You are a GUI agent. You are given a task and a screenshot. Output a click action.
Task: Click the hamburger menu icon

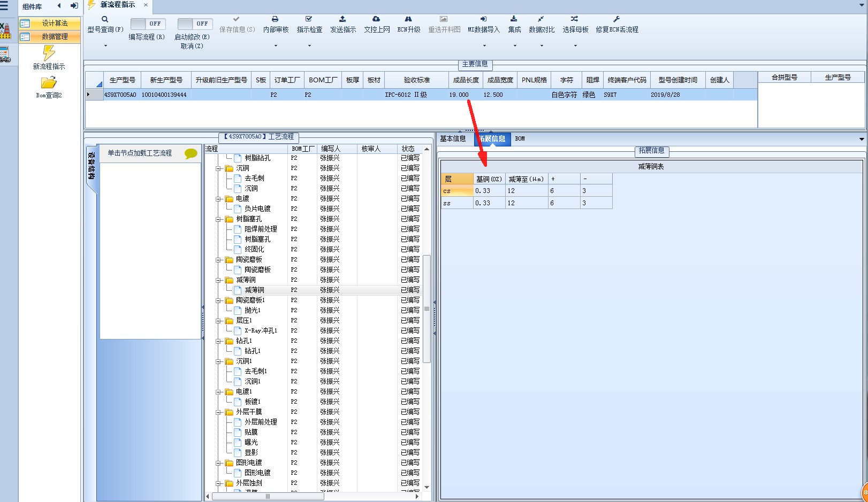click(4, 6)
